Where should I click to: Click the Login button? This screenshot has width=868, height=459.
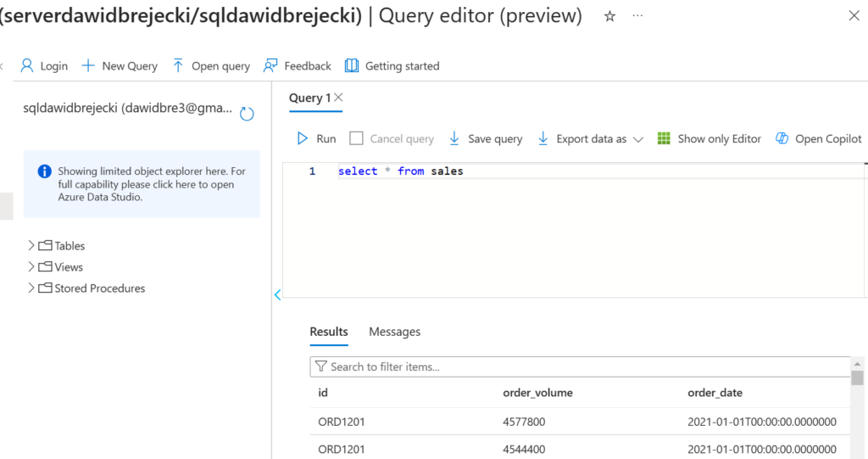click(x=44, y=66)
